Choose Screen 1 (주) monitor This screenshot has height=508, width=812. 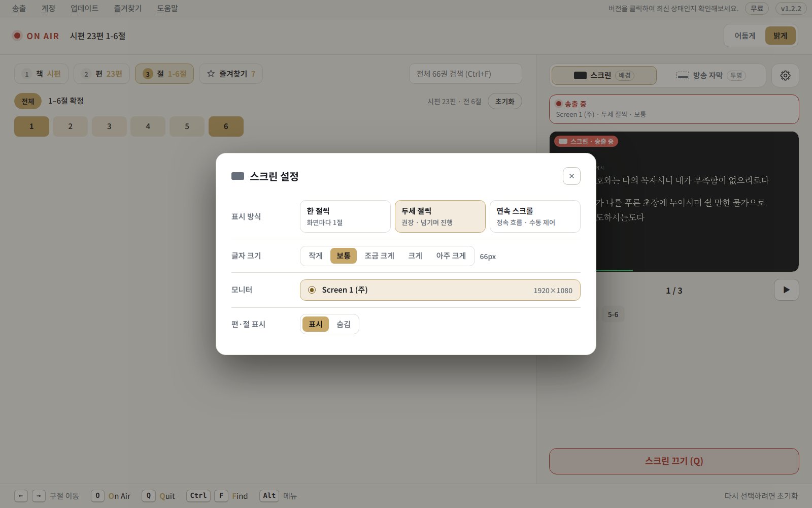(x=440, y=290)
